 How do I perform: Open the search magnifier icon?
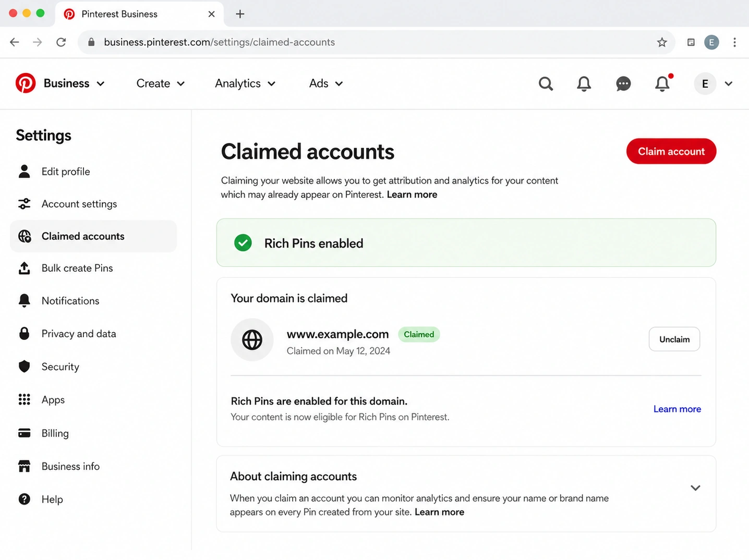pos(546,83)
